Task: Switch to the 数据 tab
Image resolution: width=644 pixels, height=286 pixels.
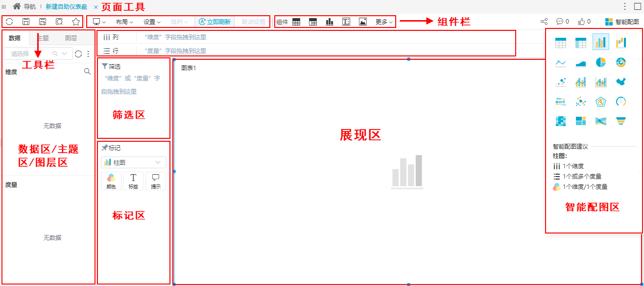Action: [15, 38]
